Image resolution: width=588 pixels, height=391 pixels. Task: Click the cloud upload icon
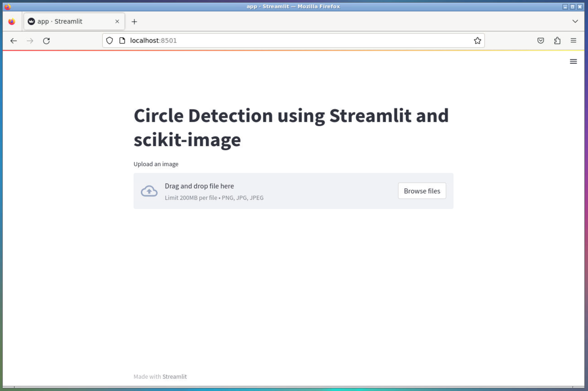click(149, 191)
